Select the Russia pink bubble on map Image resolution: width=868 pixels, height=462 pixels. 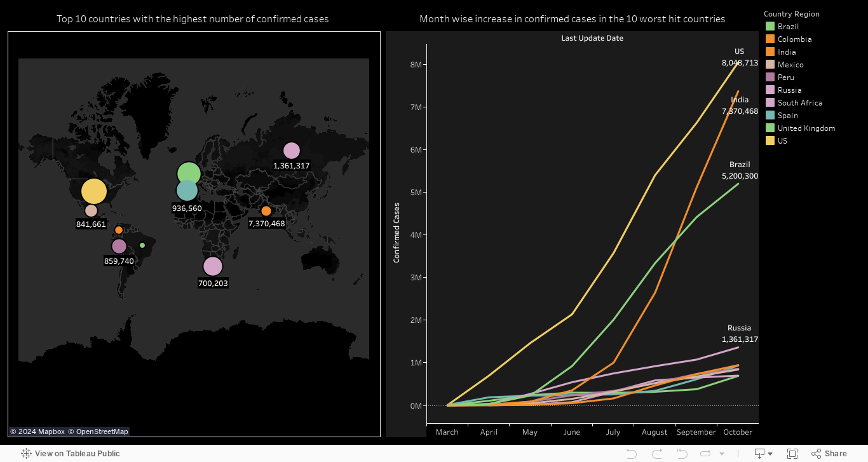(291, 151)
